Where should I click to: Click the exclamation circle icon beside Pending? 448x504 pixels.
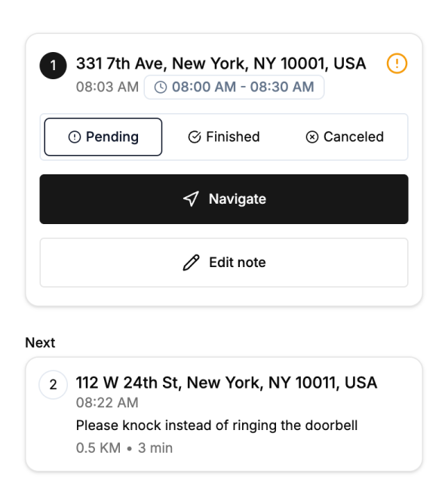[x=75, y=137]
